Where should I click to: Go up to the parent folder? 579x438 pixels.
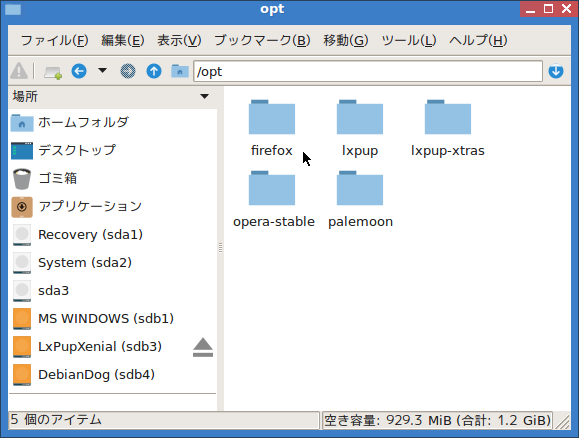coord(154,71)
